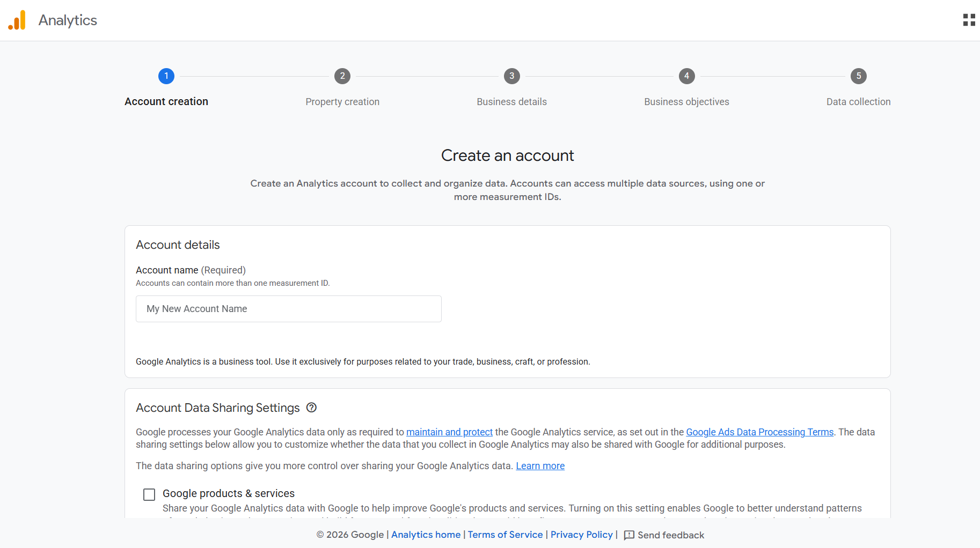Screen dimensions: 980x548
Task: Go to the Account creation step label
Action: click(166, 101)
